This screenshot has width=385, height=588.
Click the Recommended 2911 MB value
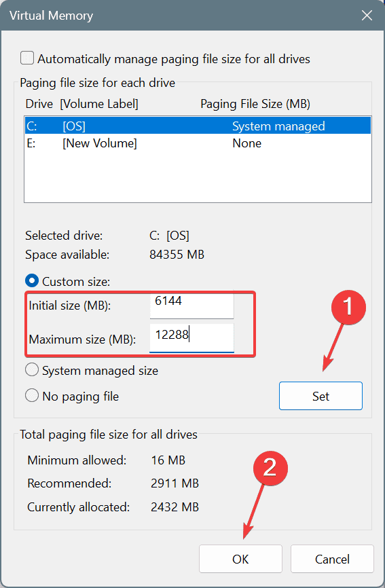tap(175, 483)
